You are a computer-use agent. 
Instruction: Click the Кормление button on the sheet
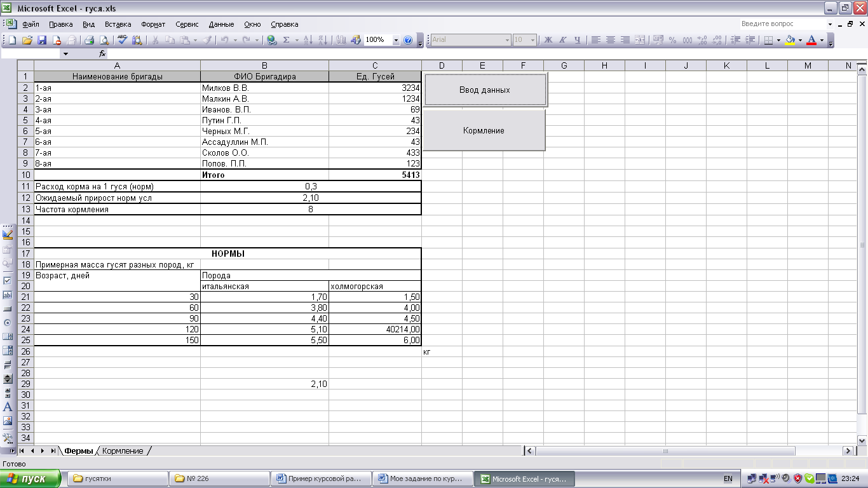[x=484, y=130]
